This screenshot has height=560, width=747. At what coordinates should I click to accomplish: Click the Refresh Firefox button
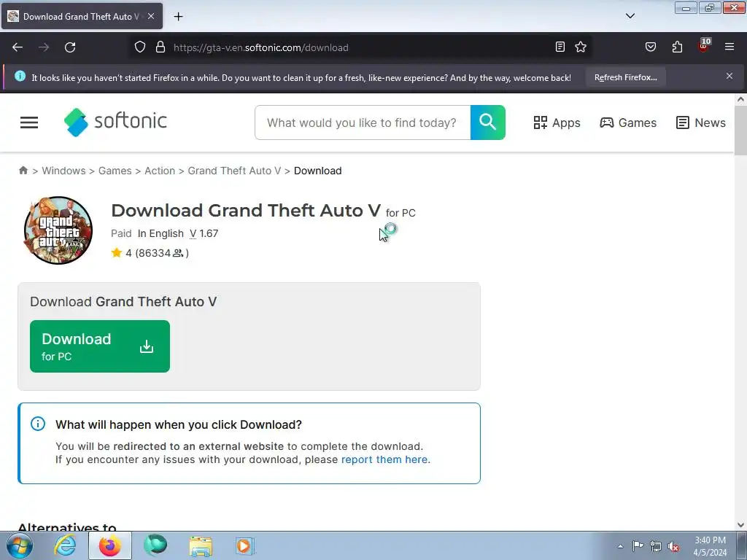625,77
